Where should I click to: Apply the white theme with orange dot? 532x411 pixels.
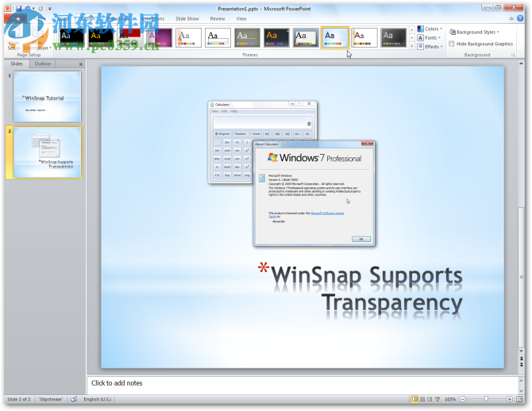[x=189, y=37]
